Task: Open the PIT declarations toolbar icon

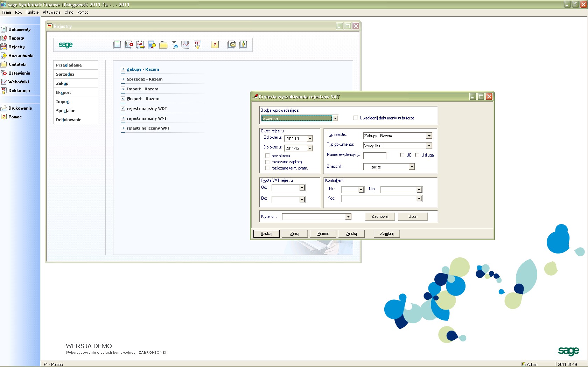Action: [x=198, y=45]
